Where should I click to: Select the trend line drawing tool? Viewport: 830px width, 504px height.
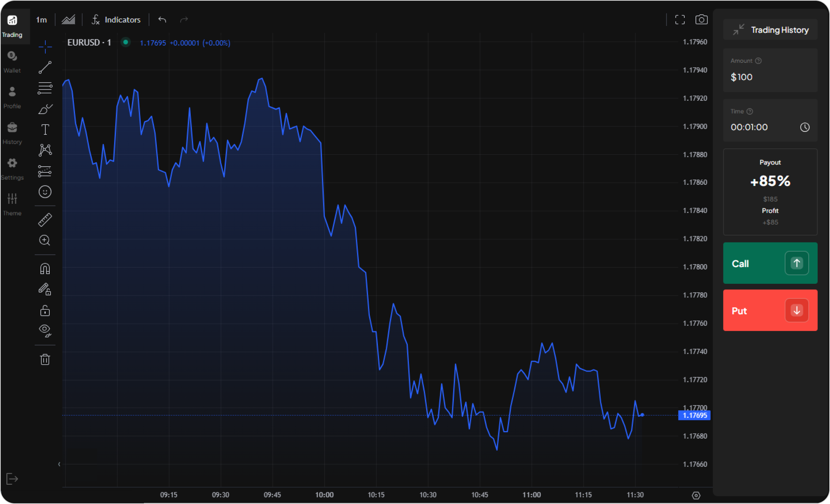[x=45, y=68]
